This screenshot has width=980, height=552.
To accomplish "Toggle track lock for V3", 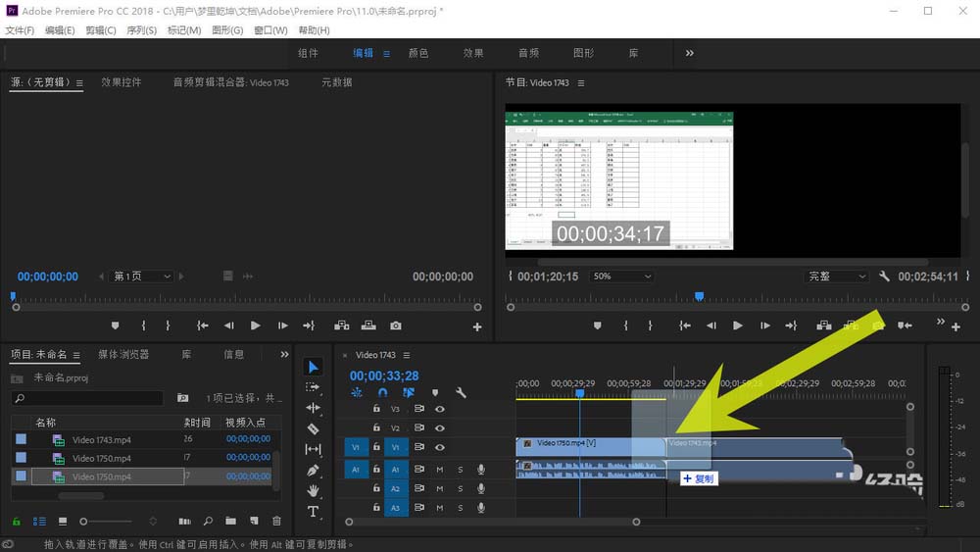I will [x=376, y=408].
